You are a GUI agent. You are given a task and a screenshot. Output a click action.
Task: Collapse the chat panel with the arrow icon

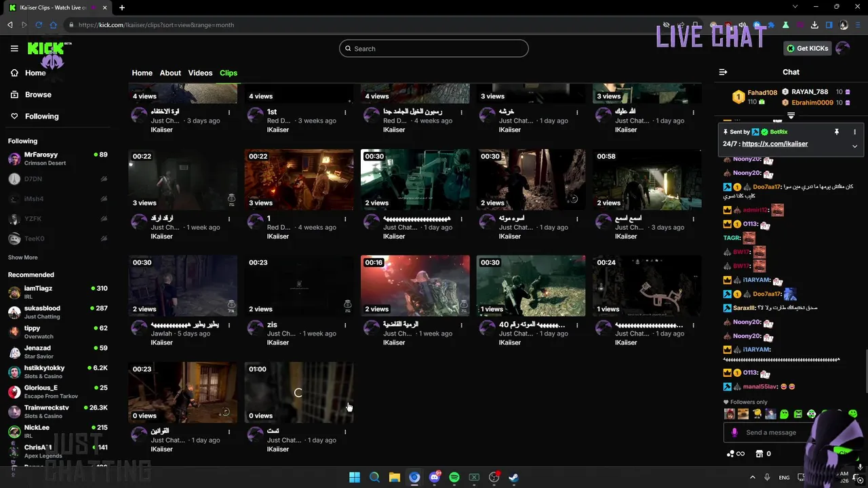[x=723, y=72]
